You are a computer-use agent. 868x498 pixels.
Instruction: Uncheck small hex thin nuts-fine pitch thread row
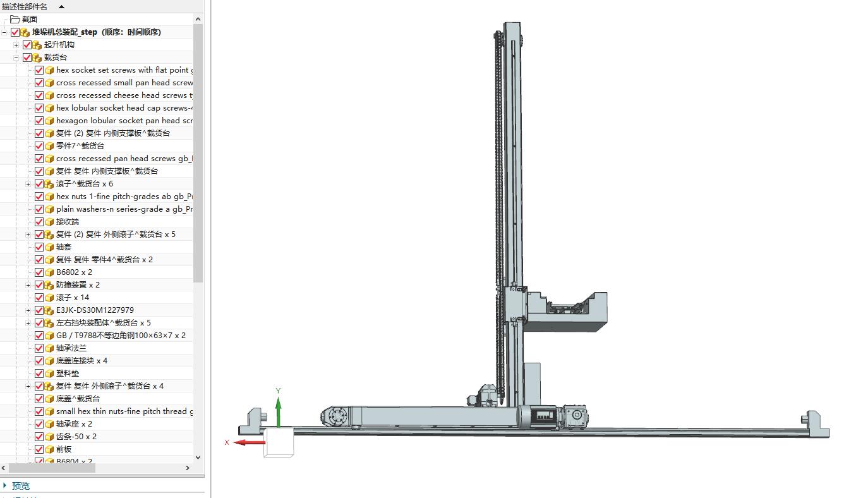click(39, 411)
